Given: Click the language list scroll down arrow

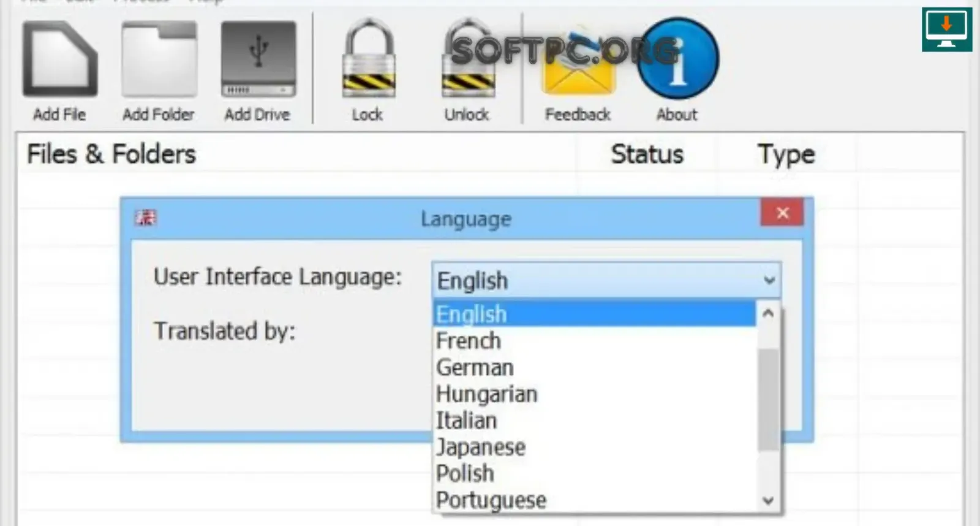Looking at the screenshot, I should 768,500.
